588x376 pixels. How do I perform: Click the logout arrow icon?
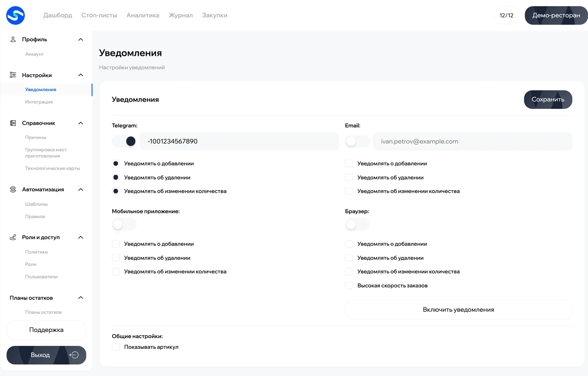74,355
